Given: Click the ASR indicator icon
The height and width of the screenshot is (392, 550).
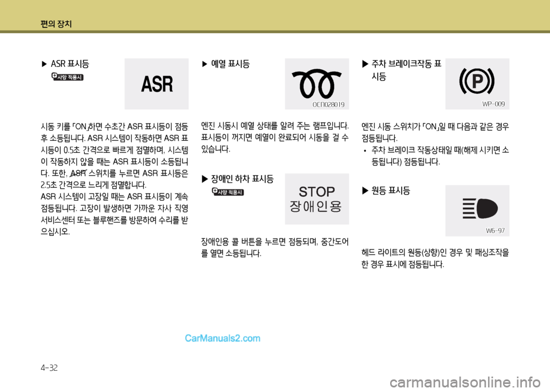Looking at the screenshot, I should click(156, 84).
